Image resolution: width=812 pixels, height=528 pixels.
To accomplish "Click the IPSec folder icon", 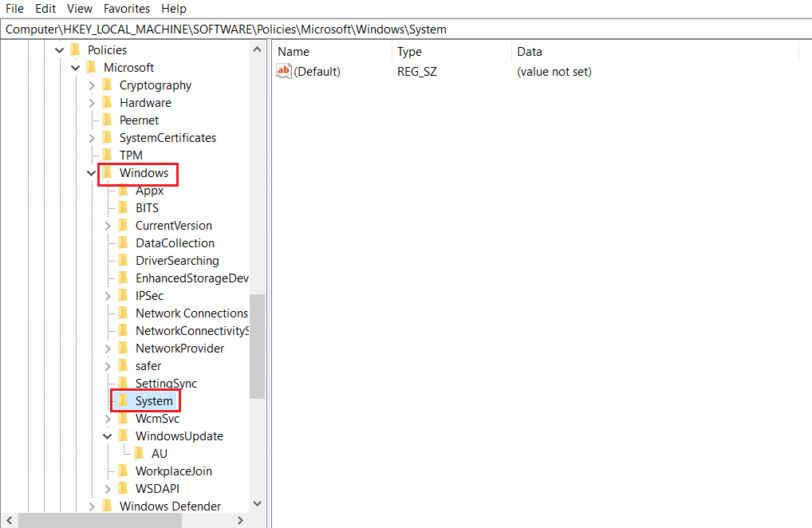I will tap(124, 296).
